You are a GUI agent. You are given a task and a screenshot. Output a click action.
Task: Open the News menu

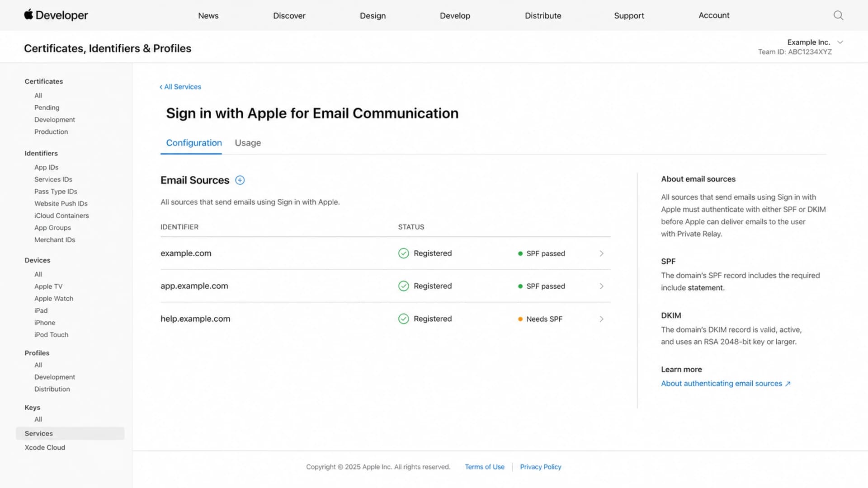[208, 15]
